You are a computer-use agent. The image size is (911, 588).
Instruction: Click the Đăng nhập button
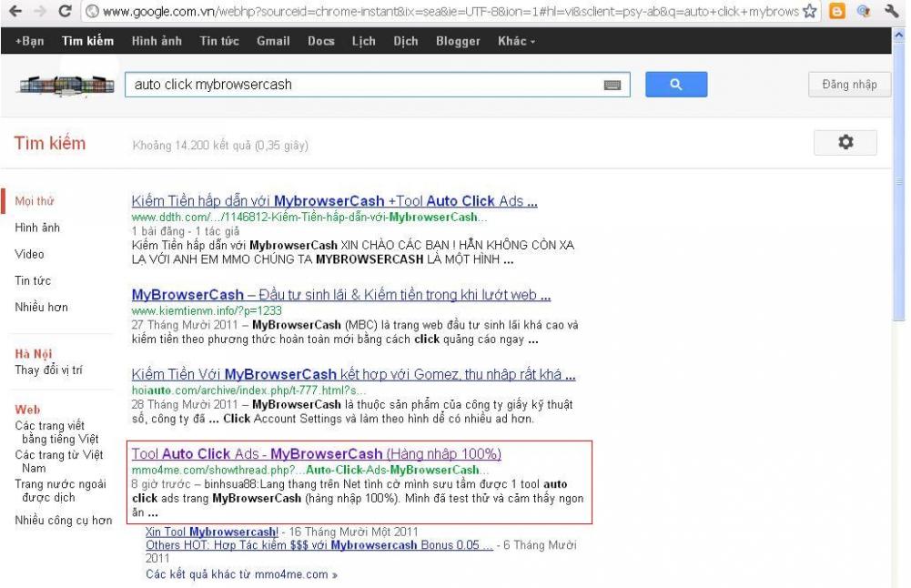(x=849, y=85)
